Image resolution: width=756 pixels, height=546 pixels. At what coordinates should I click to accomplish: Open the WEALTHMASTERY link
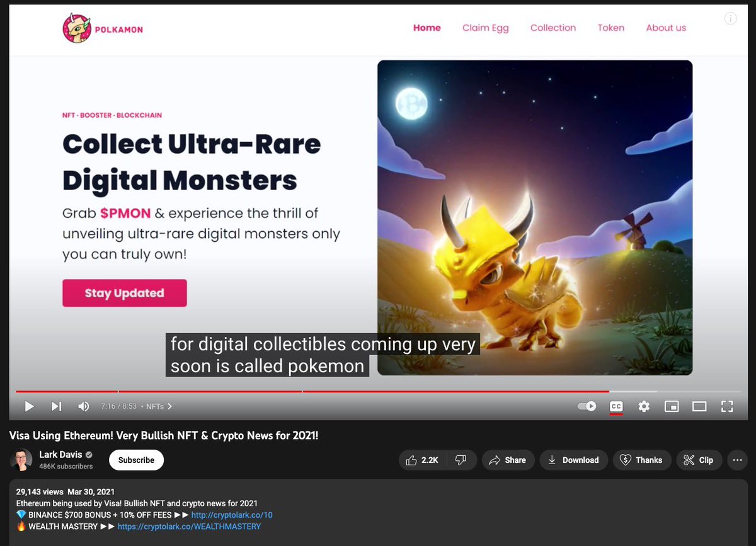tap(189, 526)
